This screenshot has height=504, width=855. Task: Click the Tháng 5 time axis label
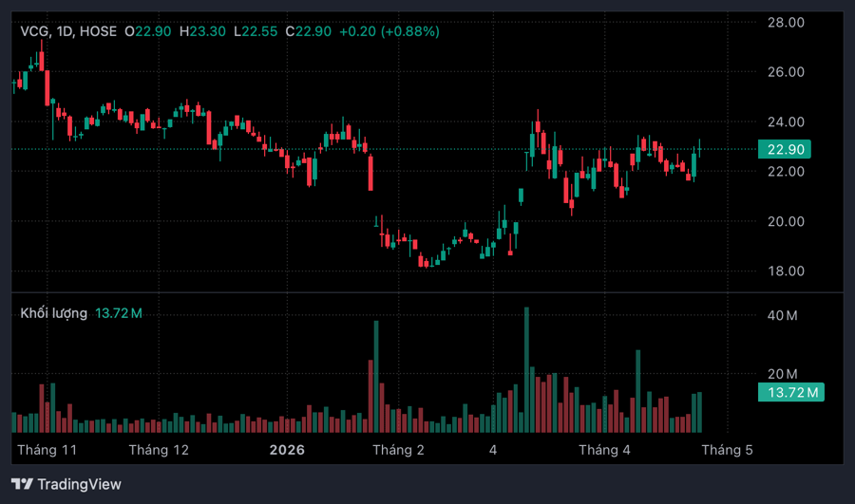tap(727, 450)
